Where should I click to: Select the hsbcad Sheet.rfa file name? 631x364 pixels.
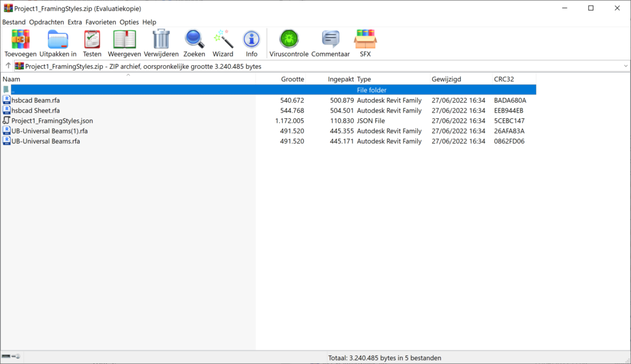click(x=35, y=110)
